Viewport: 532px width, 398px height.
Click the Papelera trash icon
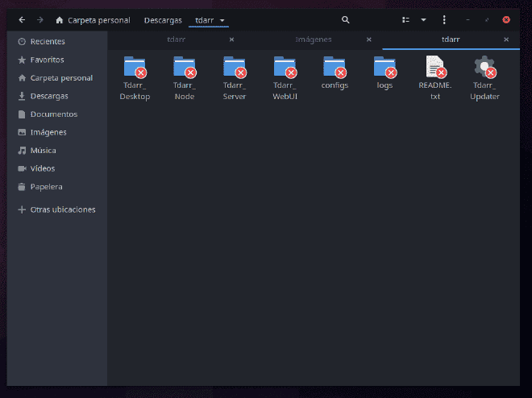click(22, 186)
